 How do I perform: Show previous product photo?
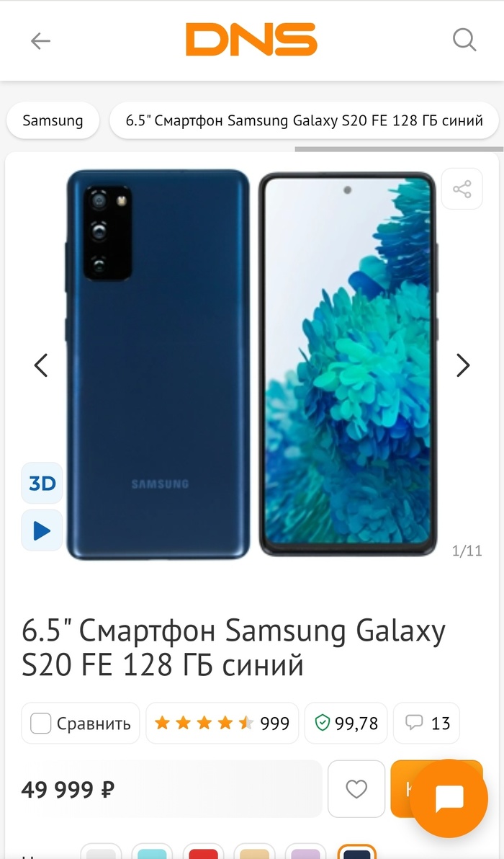tap(41, 365)
